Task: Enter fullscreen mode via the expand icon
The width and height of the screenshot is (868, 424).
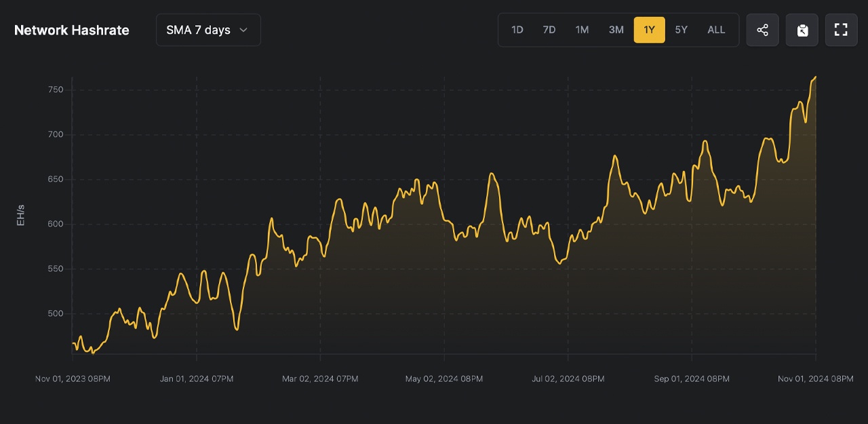Action: (x=841, y=30)
